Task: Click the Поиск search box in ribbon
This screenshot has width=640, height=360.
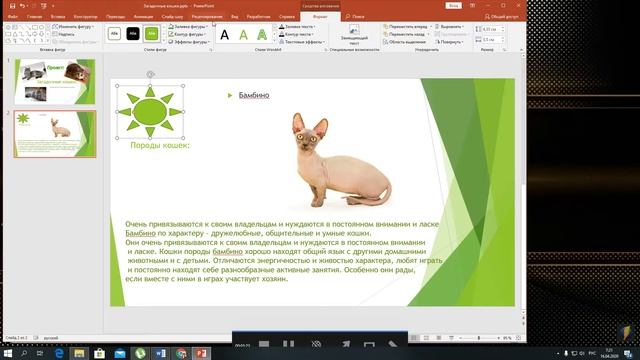Action: coord(355,17)
